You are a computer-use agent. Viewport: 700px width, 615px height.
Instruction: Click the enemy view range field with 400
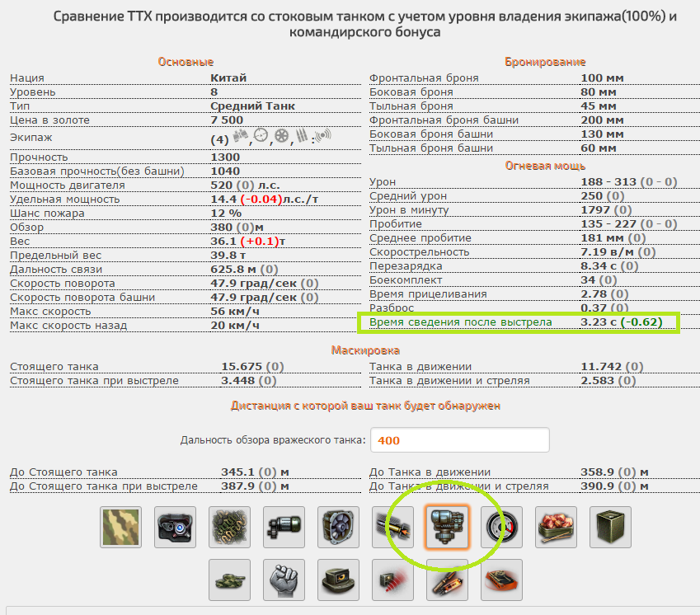tap(460, 440)
